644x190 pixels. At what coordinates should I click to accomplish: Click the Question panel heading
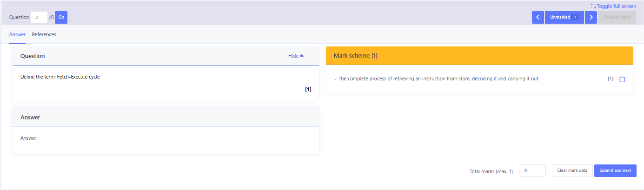pos(33,56)
